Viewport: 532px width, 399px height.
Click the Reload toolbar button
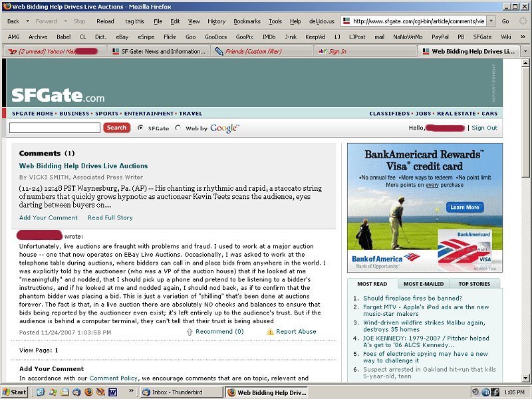(105, 21)
